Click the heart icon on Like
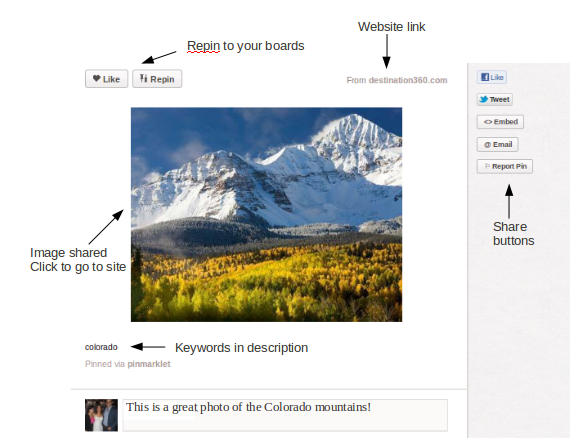 pos(97,78)
